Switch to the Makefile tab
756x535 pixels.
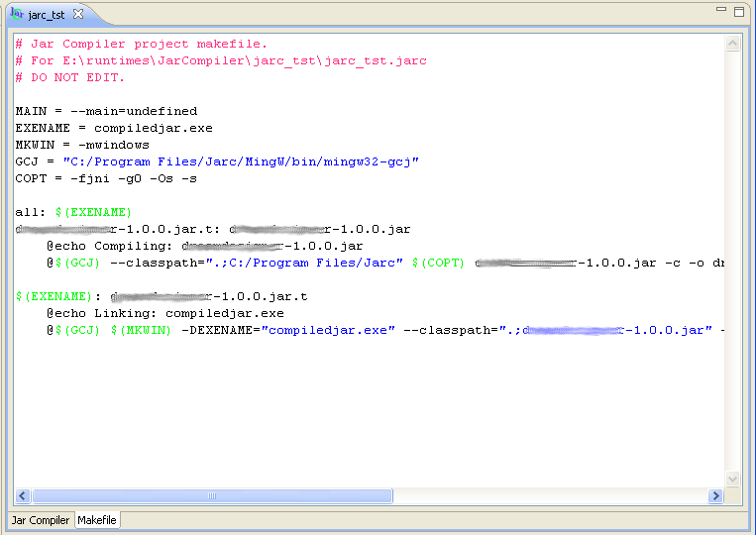coord(97,520)
